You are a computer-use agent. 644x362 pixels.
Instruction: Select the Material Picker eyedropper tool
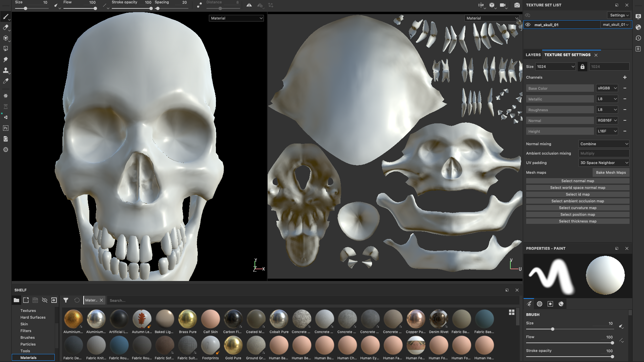point(5,81)
